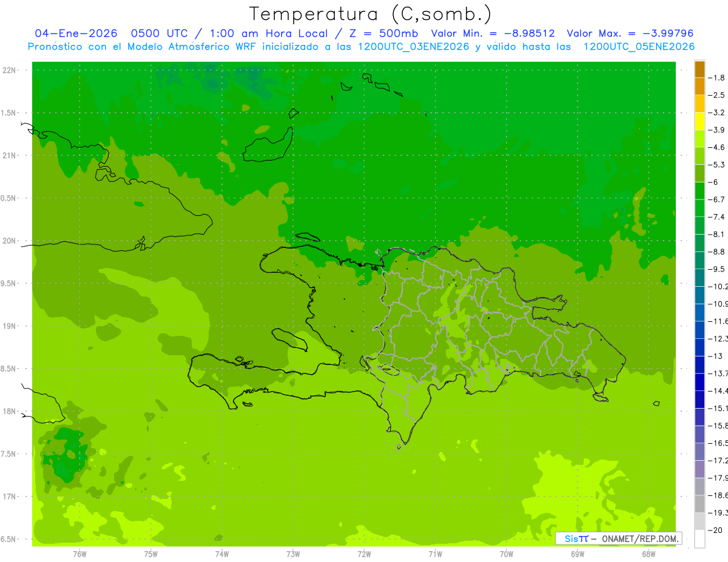Screen dimensions: 728x562
Task: Pick the purple swatch between -17.2 and -17.9
Action: 699,469
